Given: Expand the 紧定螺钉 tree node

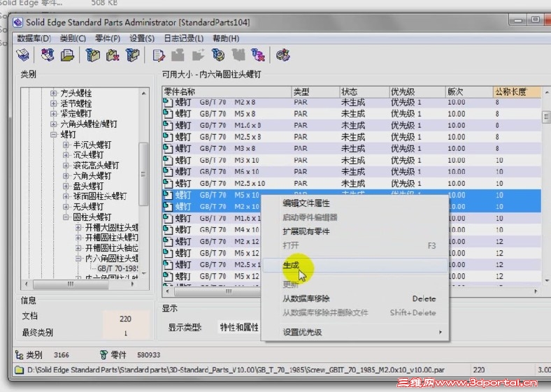Looking at the screenshot, I should point(53,113).
